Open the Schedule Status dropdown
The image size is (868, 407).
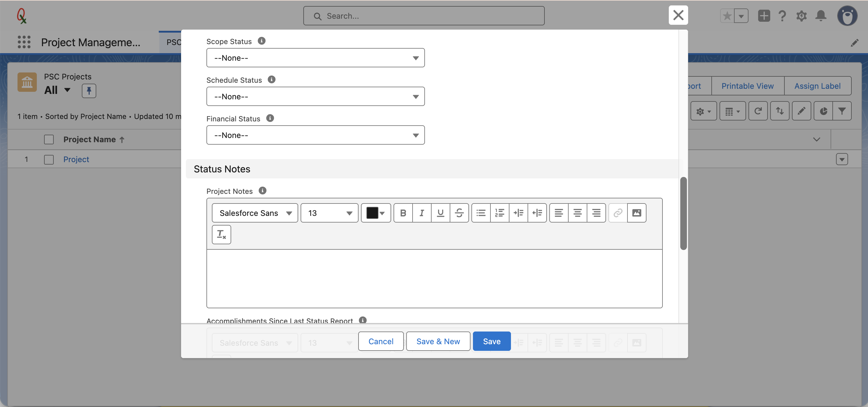click(x=315, y=96)
